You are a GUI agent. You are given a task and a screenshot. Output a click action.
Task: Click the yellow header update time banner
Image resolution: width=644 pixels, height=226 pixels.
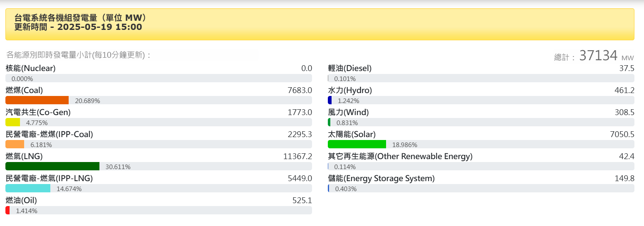[320, 25]
